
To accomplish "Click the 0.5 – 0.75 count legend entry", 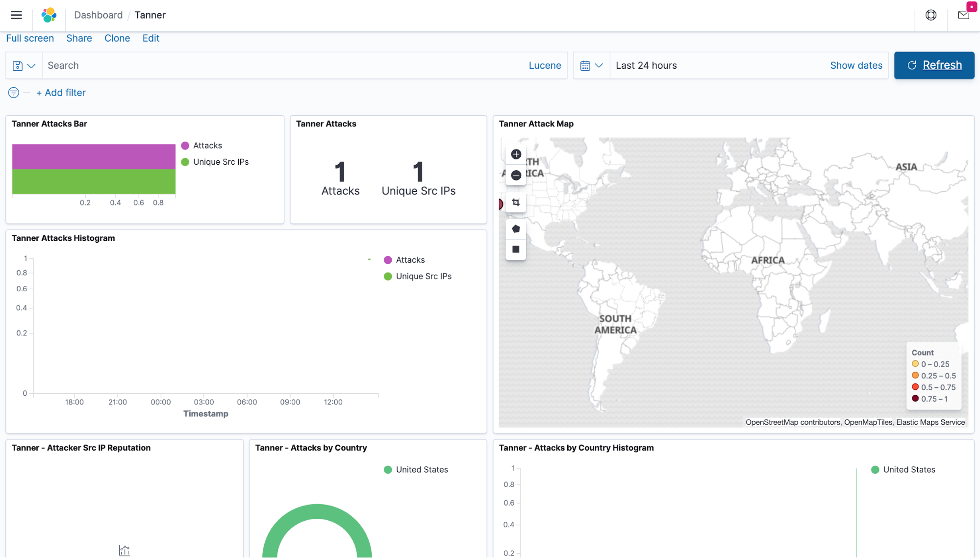I will tap(934, 387).
